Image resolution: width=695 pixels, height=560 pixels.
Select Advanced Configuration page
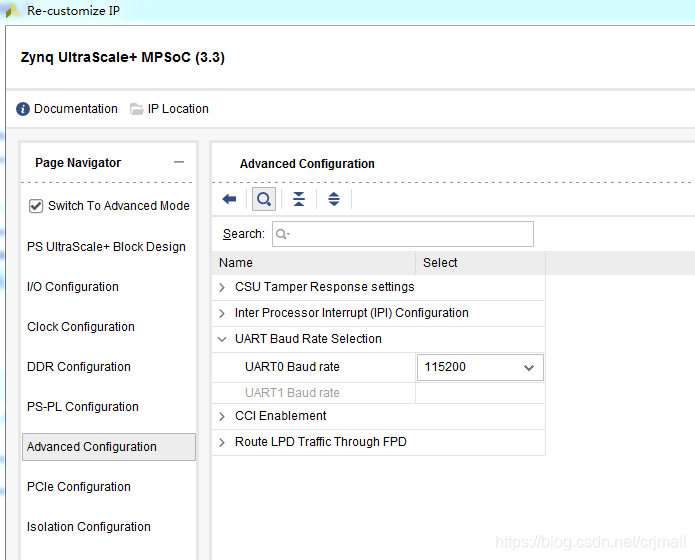pyautogui.click(x=109, y=447)
